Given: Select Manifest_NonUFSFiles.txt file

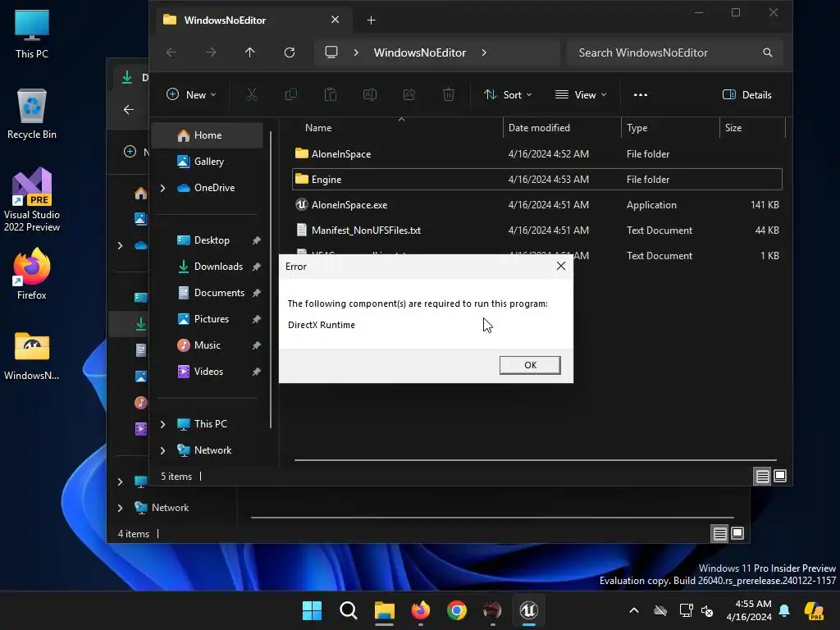Looking at the screenshot, I should click(537, 231).
